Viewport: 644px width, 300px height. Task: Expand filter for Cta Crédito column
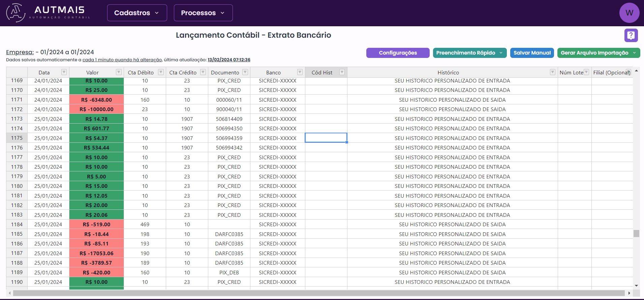point(203,72)
